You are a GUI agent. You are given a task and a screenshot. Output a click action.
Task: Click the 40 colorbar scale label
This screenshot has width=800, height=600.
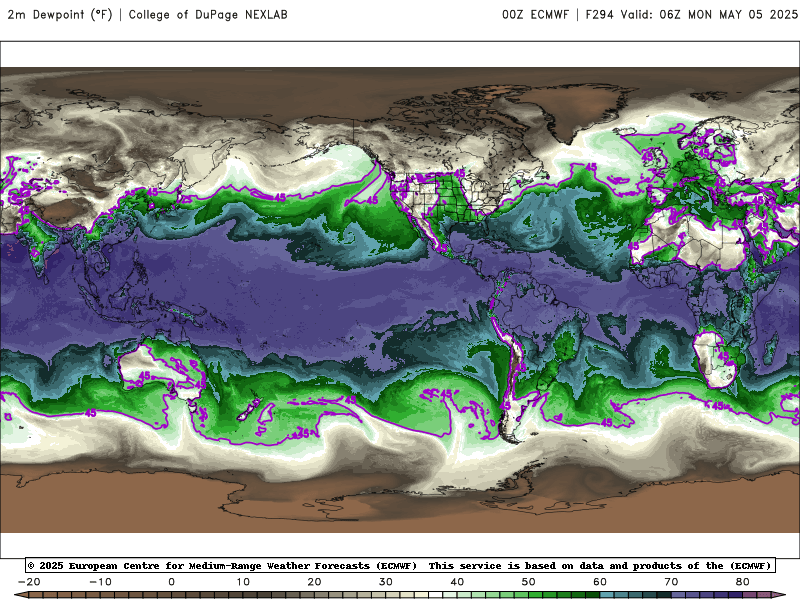tap(457, 582)
